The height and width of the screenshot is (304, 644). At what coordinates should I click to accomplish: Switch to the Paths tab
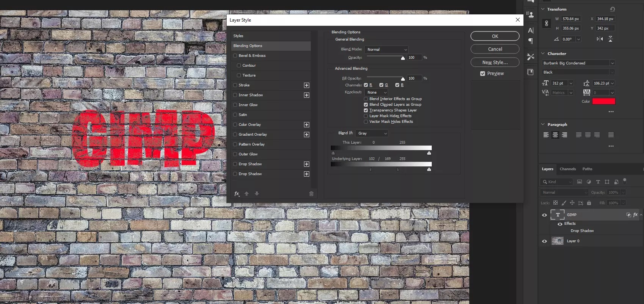(587, 169)
